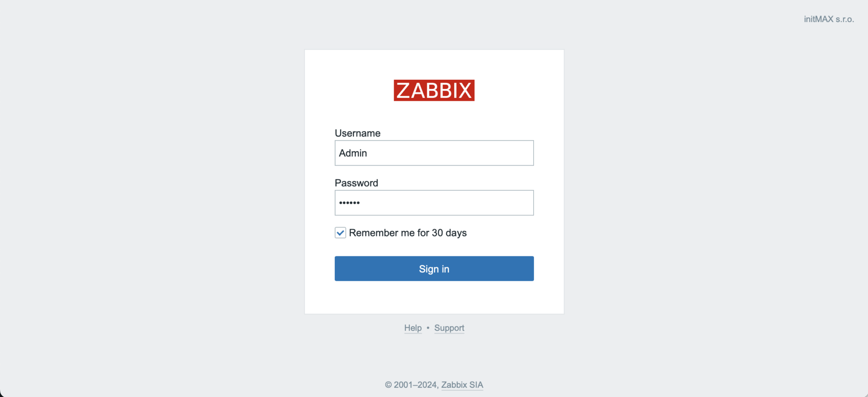Select the Username input field
This screenshot has width=868, height=397.
[x=434, y=153]
